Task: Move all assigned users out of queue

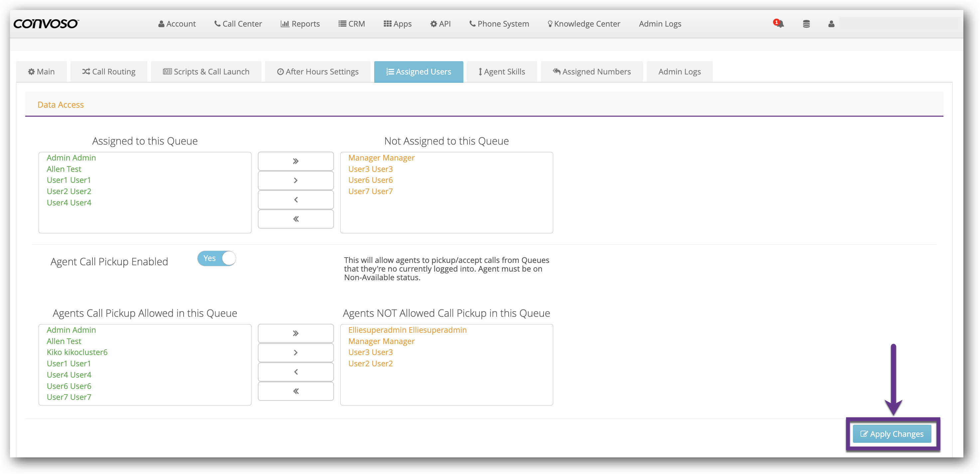Action: pyautogui.click(x=296, y=161)
